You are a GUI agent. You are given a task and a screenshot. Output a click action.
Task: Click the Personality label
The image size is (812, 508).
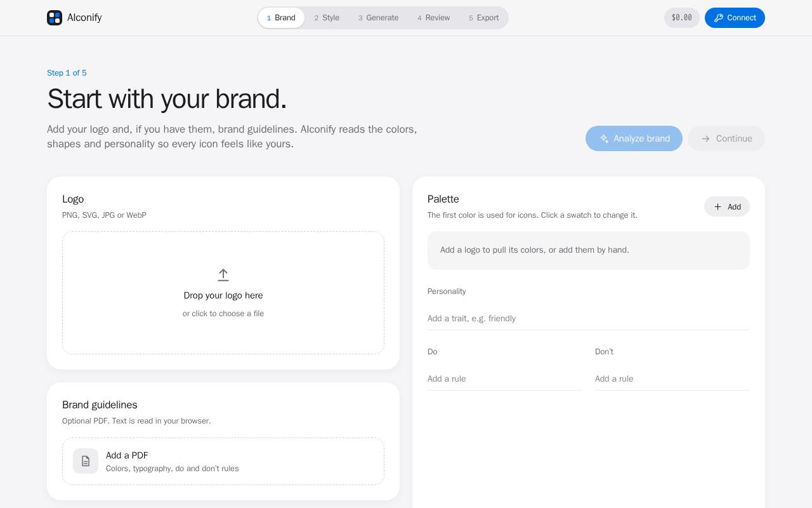tap(447, 291)
